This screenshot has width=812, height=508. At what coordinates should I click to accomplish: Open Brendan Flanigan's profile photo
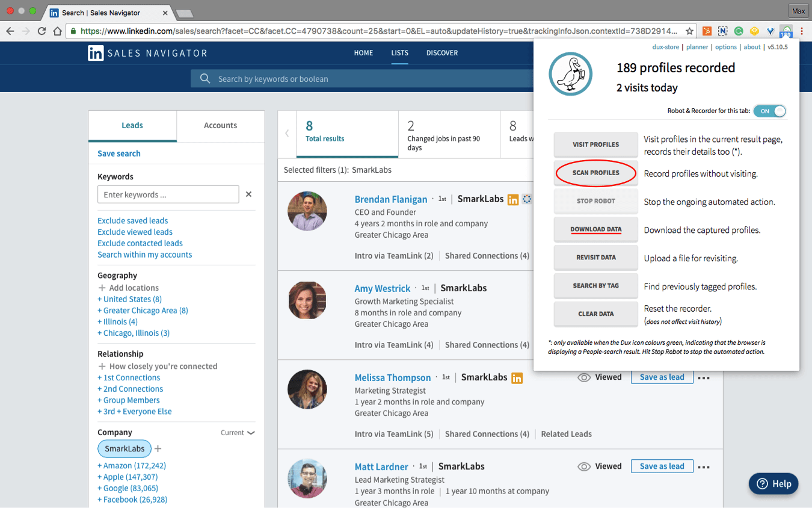307,211
